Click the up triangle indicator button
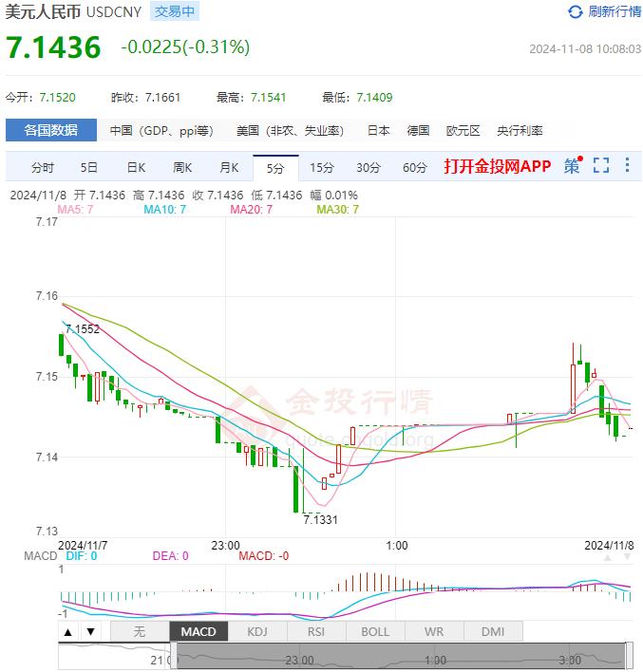 [x=68, y=631]
